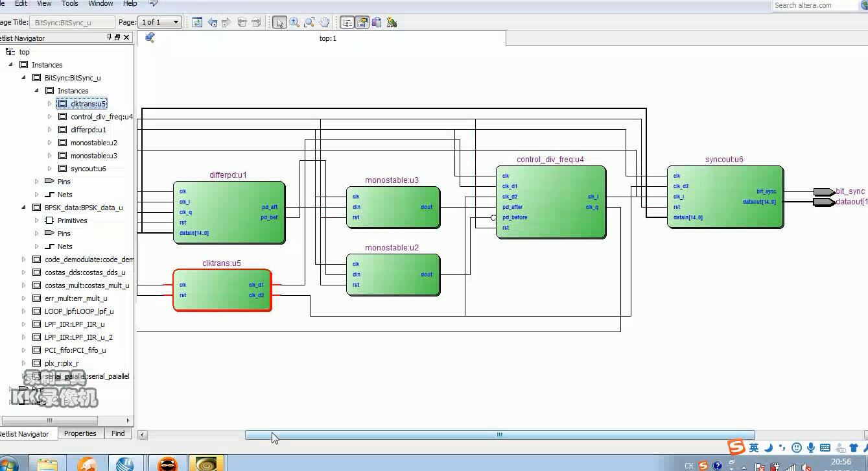Screen dimensions: 868x471
Task: Click the Sogou S logo on IME bar
Action: tap(736, 447)
